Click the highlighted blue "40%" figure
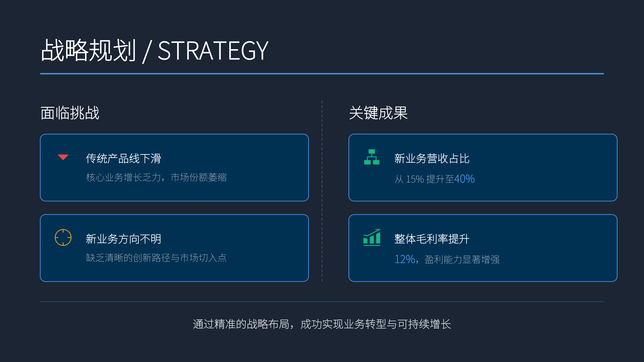The height and width of the screenshot is (362, 644). (x=465, y=179)
